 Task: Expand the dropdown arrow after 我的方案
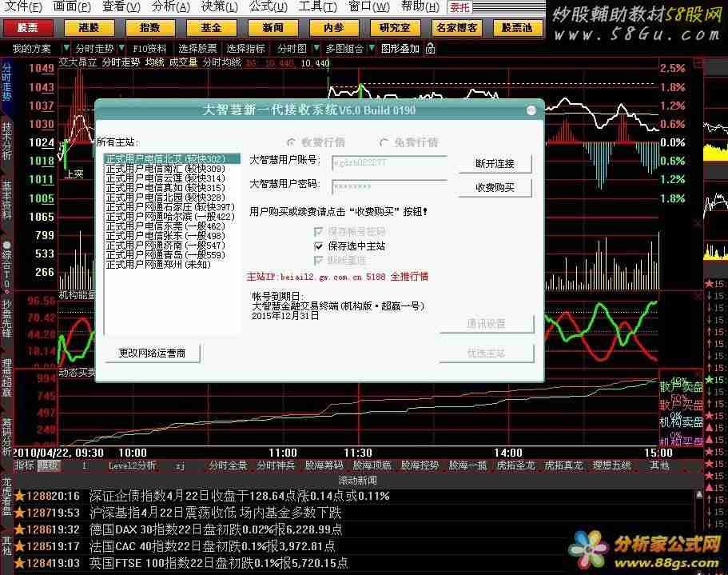66,48
